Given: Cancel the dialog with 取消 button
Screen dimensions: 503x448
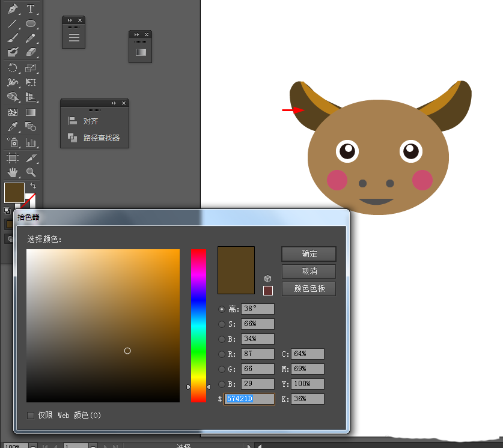Looking at the screenshot, I should (x=309, y=271).
